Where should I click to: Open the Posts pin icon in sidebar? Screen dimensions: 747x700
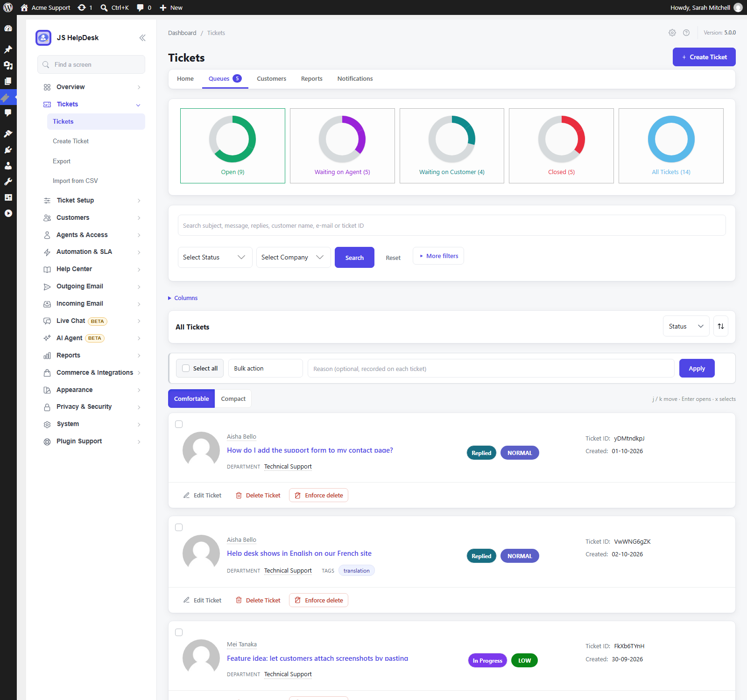coord(8,49)
